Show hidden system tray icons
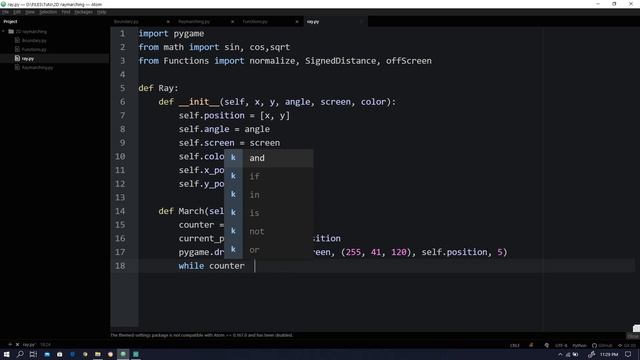This screenshot has height=360, width=640. coord(560,355)
